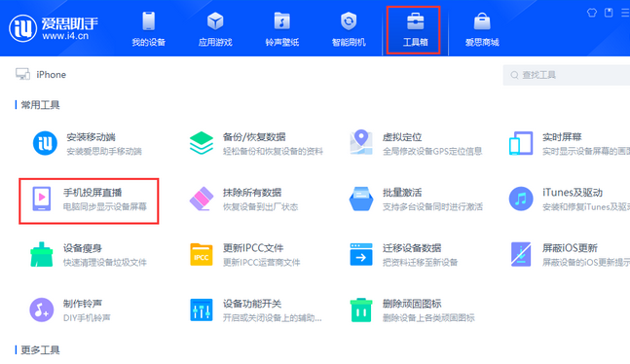Click the text DIY手机铃声

point(87,318)
